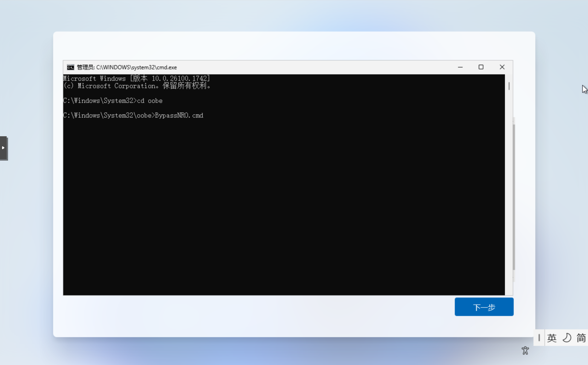Close the administrator cmd.exe window

tap(502, 67)
